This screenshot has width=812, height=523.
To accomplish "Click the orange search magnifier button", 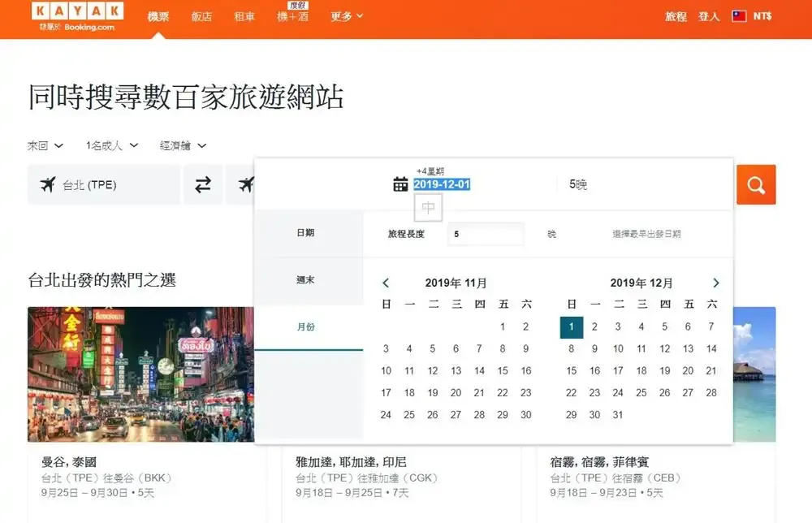I will pyautogui.click(x=756, y=185).
